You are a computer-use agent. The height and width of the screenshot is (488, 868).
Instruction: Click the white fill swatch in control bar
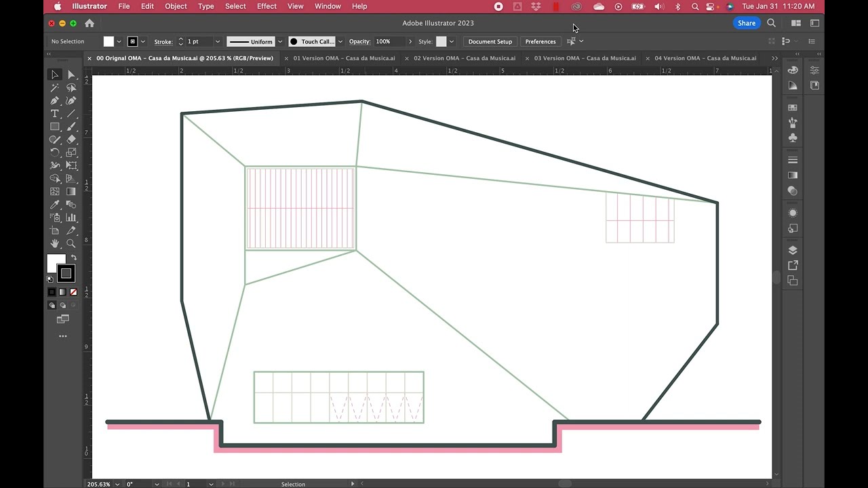click(108, 41)
